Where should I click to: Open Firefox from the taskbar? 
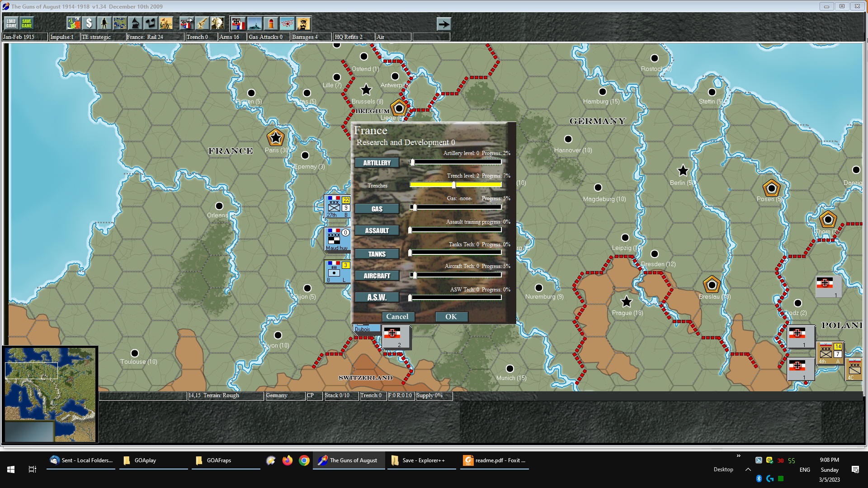point(287,460)
